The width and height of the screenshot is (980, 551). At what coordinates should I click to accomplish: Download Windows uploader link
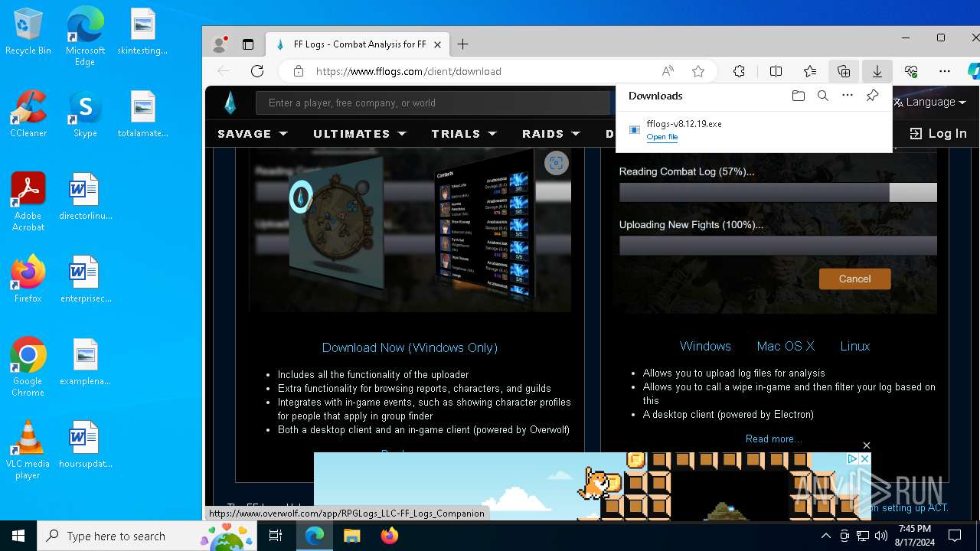point(705,346)
